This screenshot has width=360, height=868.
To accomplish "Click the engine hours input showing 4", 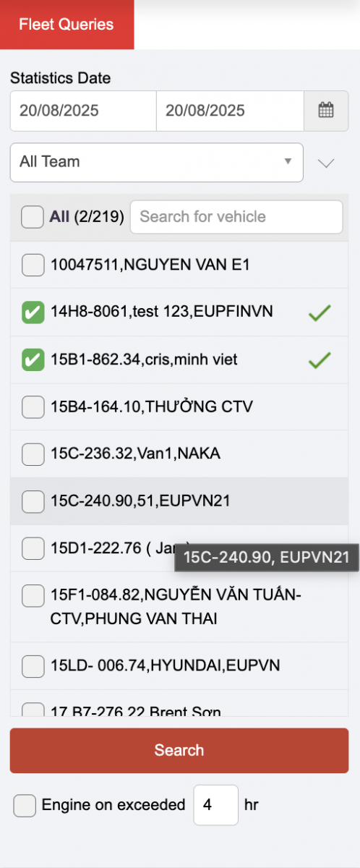I will point(215,805).
